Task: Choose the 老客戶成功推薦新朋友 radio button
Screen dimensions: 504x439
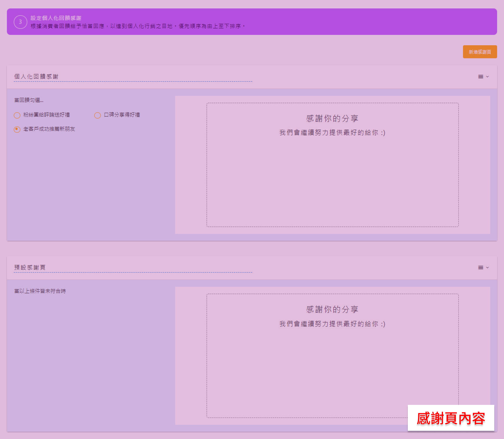Action: pos(17,129)
